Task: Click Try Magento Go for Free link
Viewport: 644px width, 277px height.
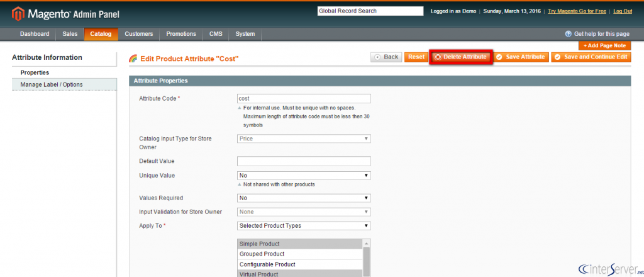Action: (x=577, y=11)
